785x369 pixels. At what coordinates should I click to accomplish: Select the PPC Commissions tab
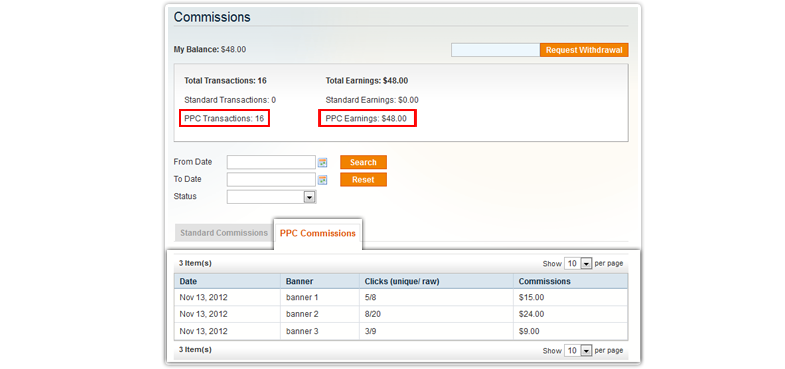tap(318, 233)
